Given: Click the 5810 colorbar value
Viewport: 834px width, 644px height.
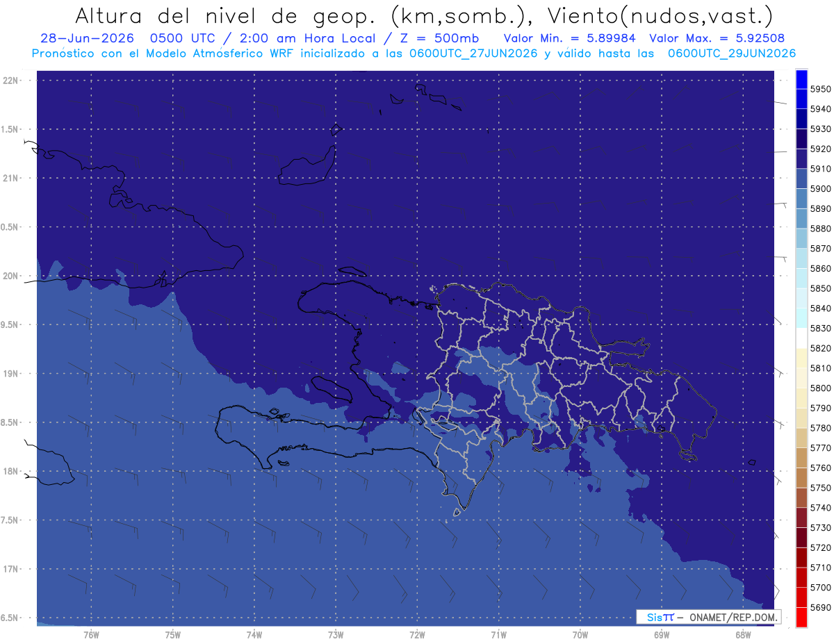Looking at the screenshot, I should 820,368.
